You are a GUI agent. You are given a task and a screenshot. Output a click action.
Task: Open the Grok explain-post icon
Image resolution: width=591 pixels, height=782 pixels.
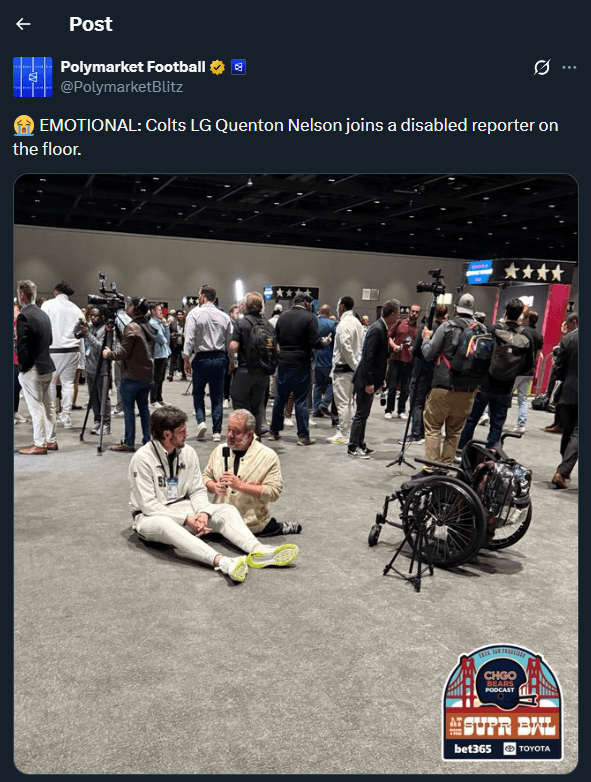[542, 67]
